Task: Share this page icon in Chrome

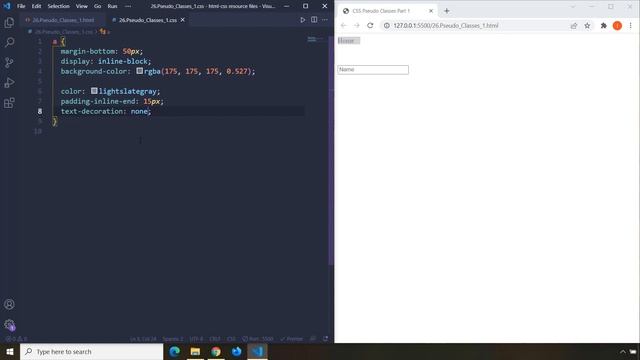Action: tap(574, 25)
